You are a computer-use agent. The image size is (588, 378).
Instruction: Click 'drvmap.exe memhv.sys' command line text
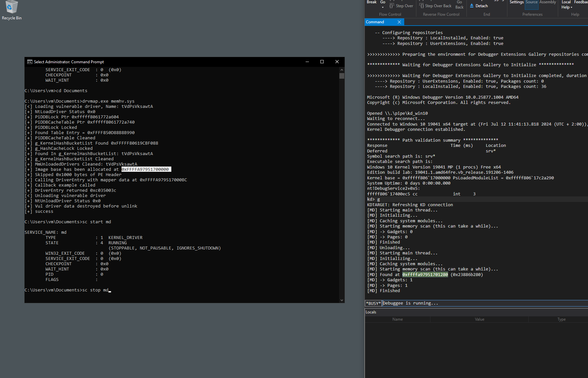click(108, 101)
